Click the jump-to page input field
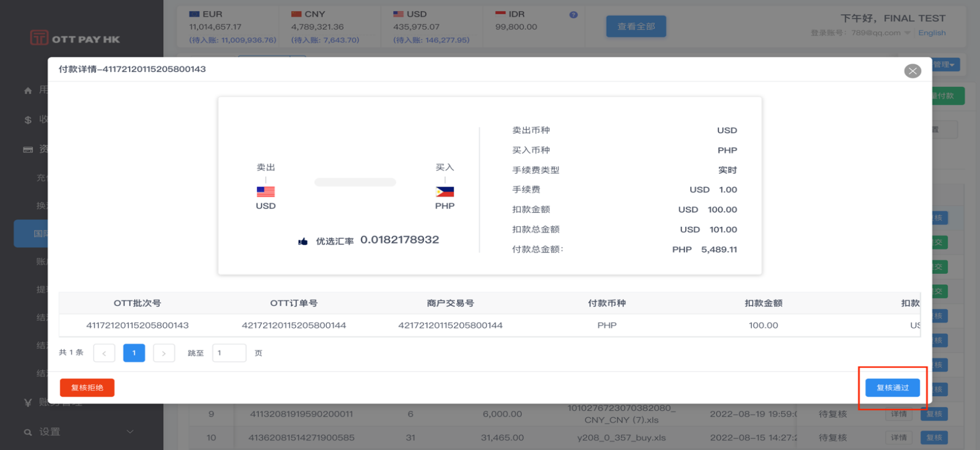Viewport: 980px width, 450px height. click(229, 353)
